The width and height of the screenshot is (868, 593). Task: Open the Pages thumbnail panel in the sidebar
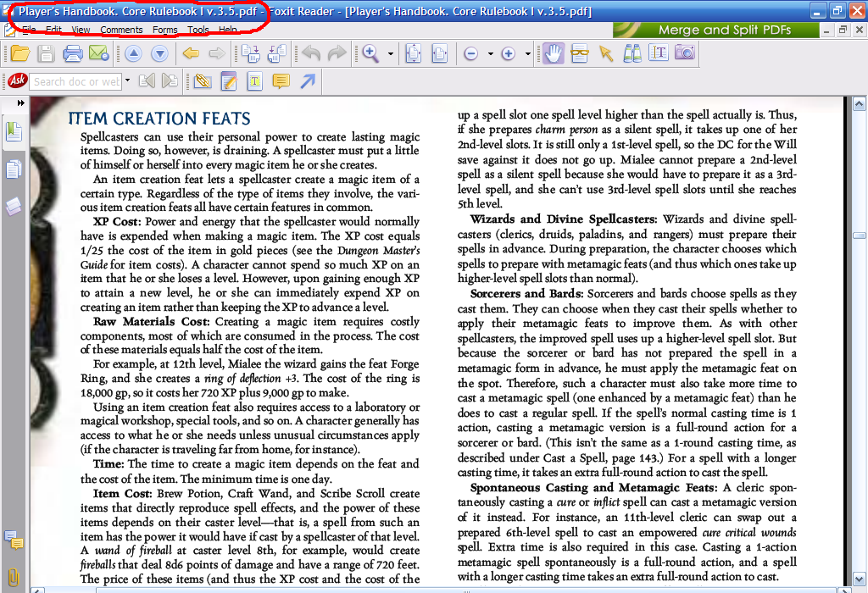[14, 169]
